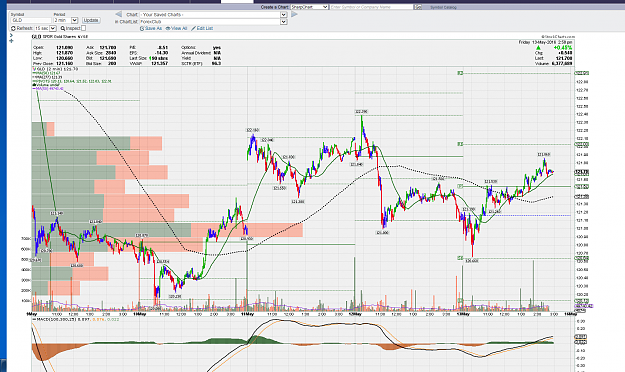Click the 122.290 peak price label
This screenshot has height=372, width=625.
pos(361,112)
